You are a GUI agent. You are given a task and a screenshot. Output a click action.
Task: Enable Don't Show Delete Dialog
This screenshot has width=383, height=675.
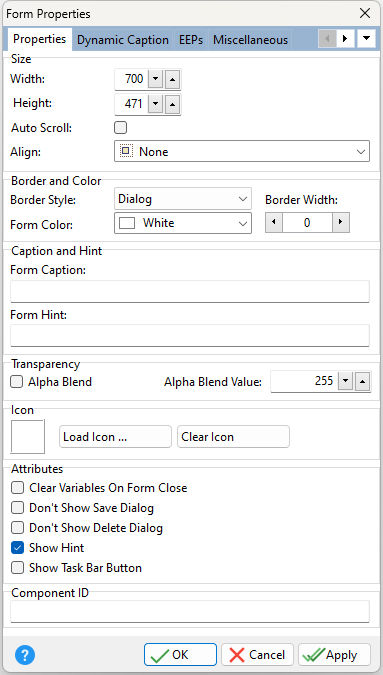coord(17,528)
